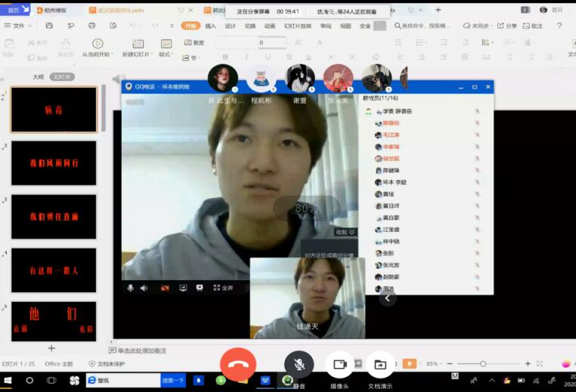Click the 从当前开始 slideshow play button

tap(98, 44)
